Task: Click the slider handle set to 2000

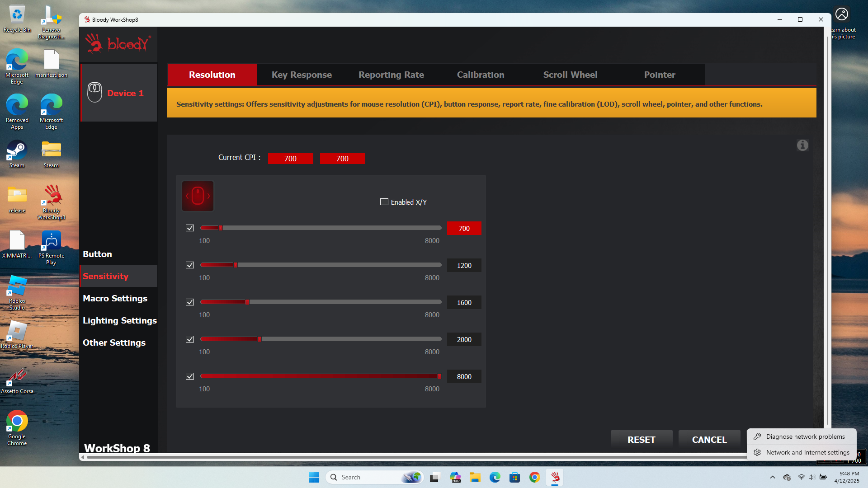Action: [x=259, y=339]
